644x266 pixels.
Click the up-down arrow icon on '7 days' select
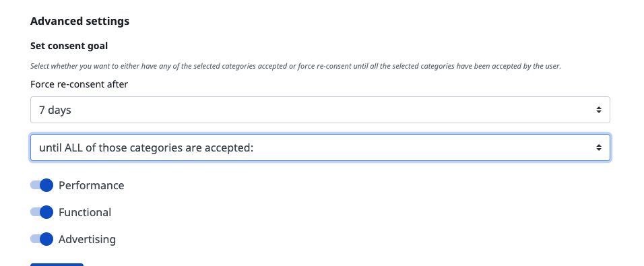click(599, 110)
